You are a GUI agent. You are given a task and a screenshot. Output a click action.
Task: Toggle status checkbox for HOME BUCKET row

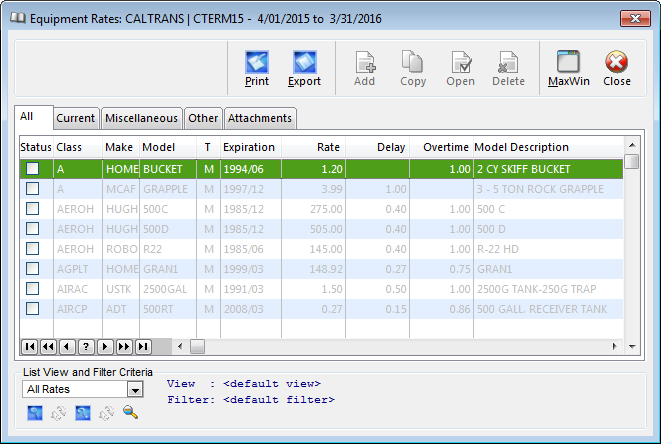tap(32, 169)
